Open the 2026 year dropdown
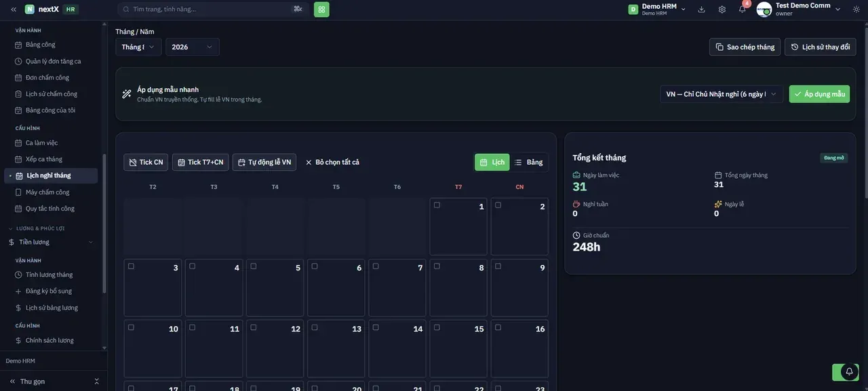The width and height of the screenshot is (868, 391). (193, 47)
